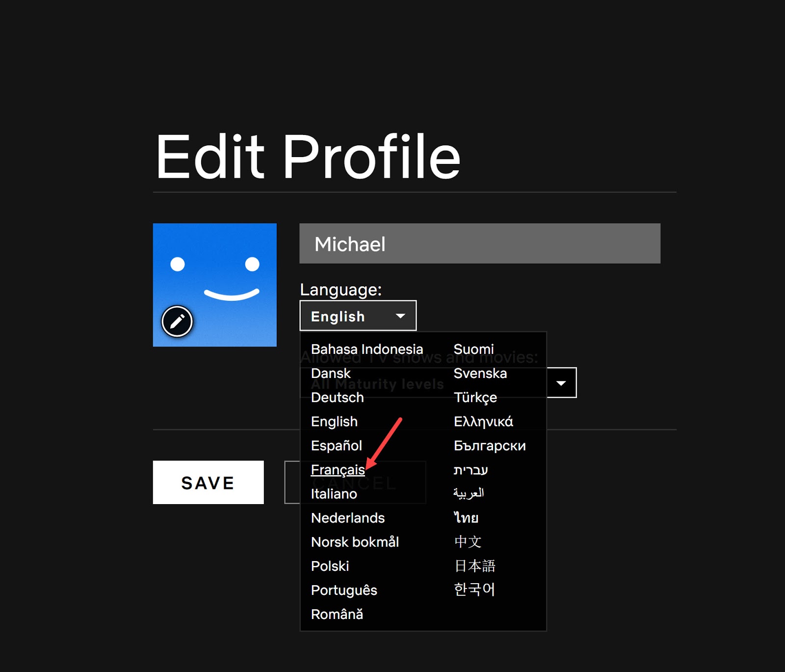Image resolution: width=785 pixels, height=672 pixels.
Task: Click the blue smiley profile avatar
Action: 215,285
